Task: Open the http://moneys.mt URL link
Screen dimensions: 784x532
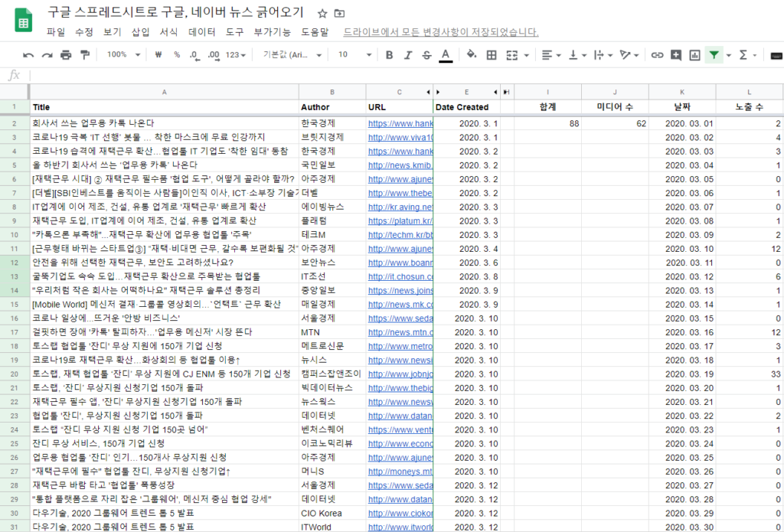Action: pyautogui.click(x=400, y=471)
